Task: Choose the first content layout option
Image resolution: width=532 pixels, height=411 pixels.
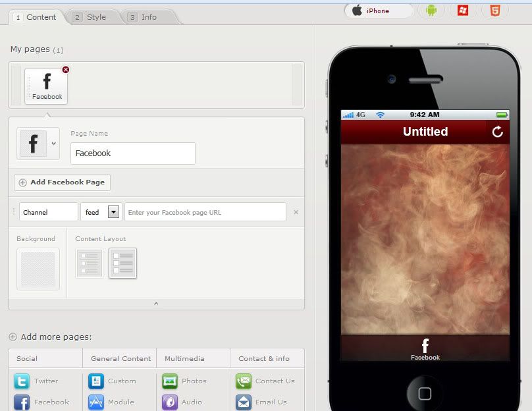Action: pyautogui.click(x=89, y=263)
